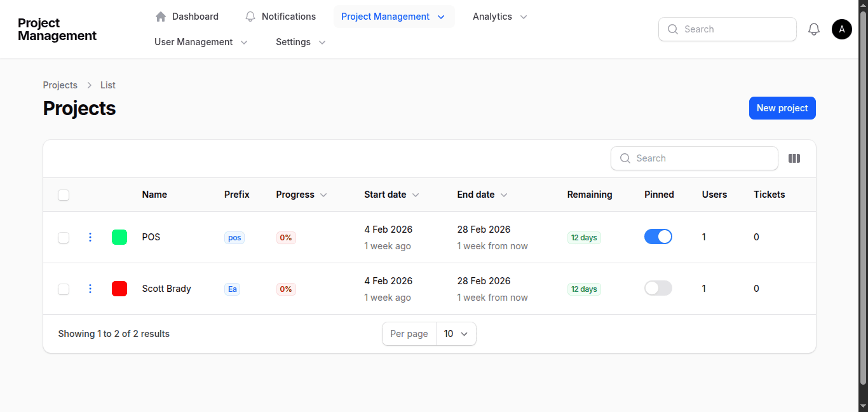Expand the Project Management dropdown
The height and width of the screenshot is (412, 868).
pyautogui.click(x=393, y=16)
